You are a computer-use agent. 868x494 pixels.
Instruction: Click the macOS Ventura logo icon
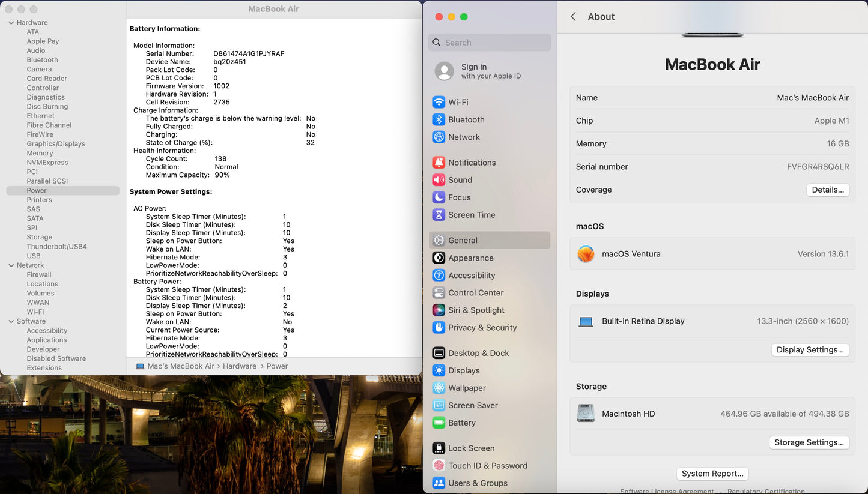pyautogui.click(x=586, y=254)
